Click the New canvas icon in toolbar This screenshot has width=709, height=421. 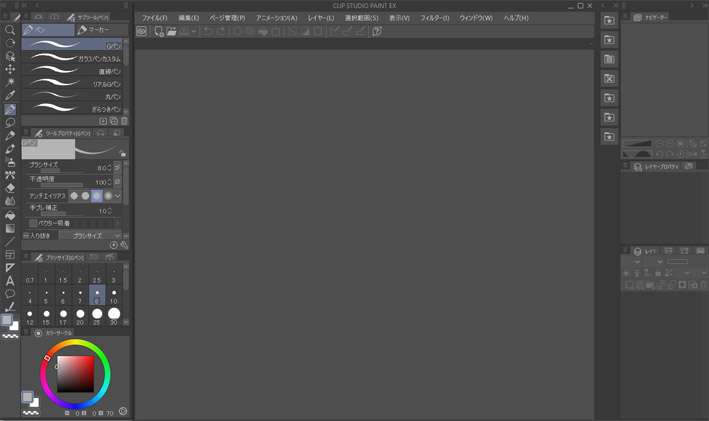click(x=158, y=32)
